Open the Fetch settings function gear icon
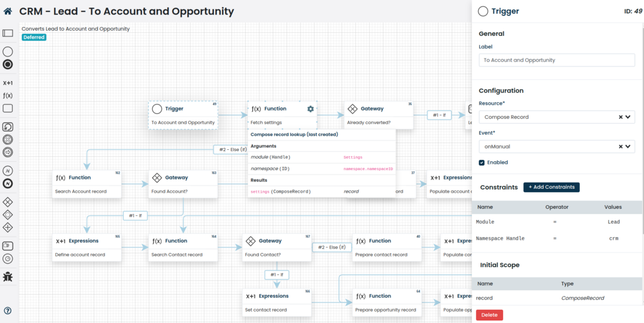Viewport: 644px width, 323px height. pyautogui.click(x=310, y=109)
